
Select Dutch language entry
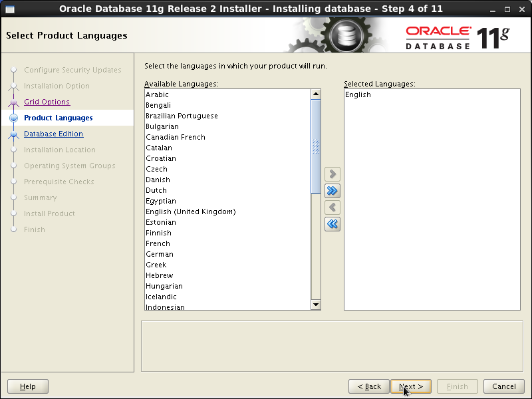pyautogui.click(x=227, y=190)
